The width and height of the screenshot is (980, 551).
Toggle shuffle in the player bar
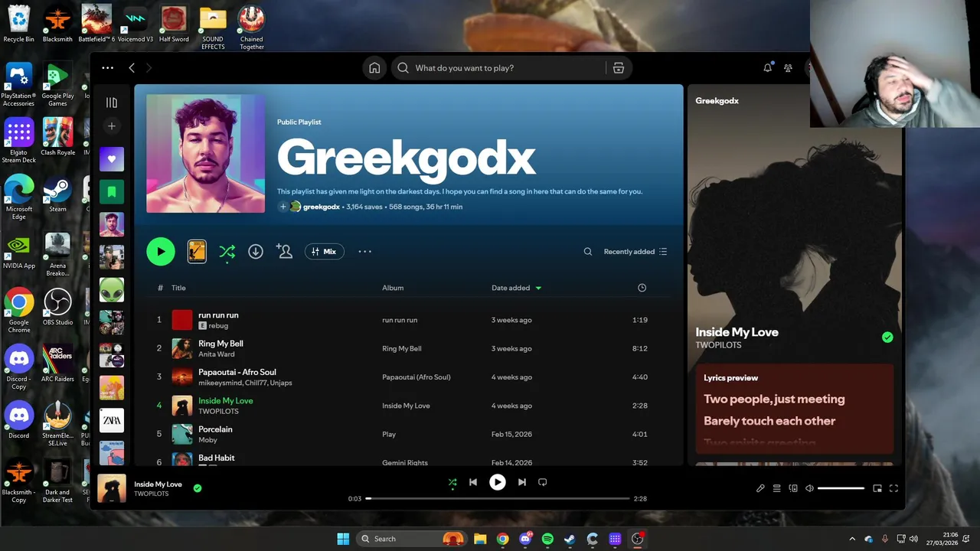(452, 482)
